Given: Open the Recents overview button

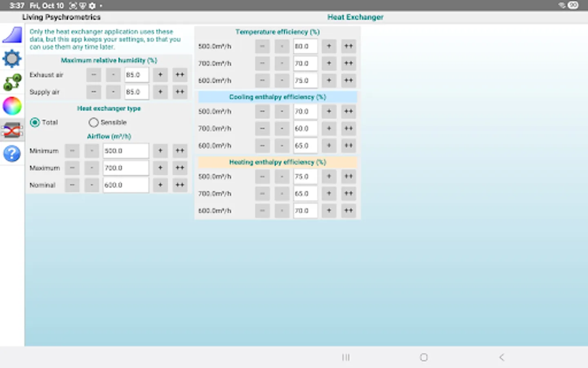Looking at the screenshot, I should click(x=346, y=357).
